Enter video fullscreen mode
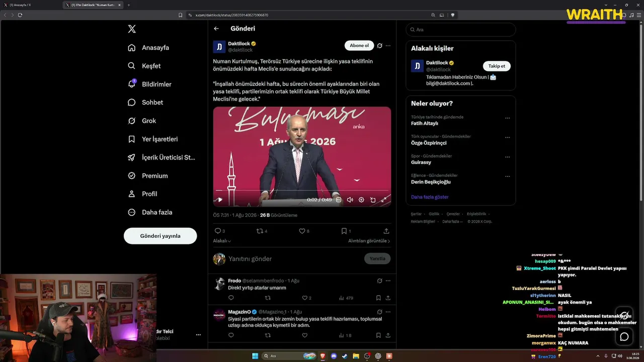The width and height of the screenshot is (644, 362). tap(384, 200)
